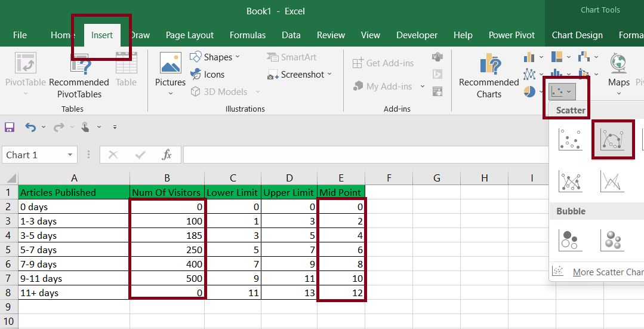Switch to the Page Layout tab
644x329 pixels.
coord(190,35)
